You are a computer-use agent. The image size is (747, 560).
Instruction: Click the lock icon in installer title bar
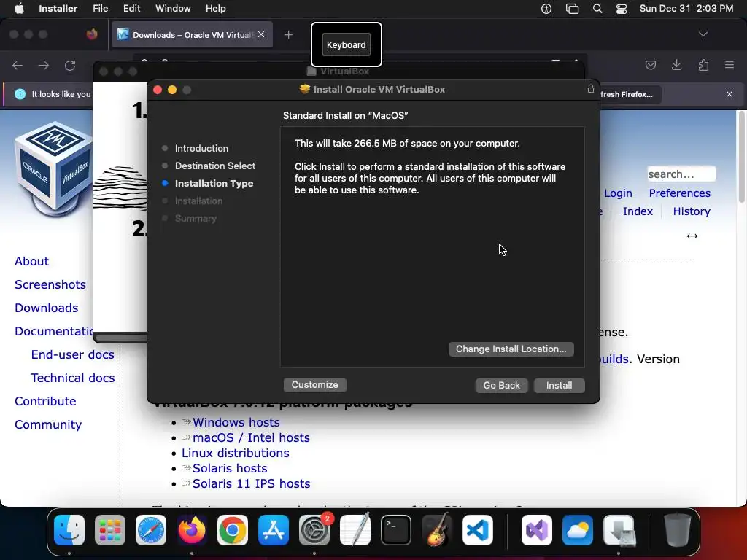591,88
